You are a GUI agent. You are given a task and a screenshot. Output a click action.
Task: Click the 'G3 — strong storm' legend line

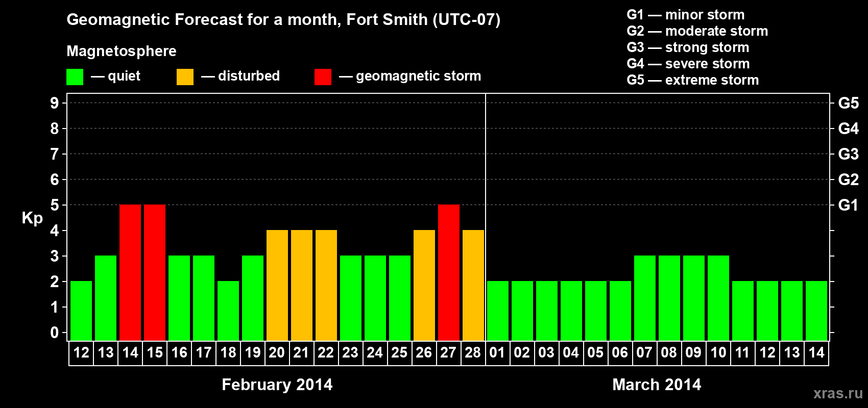[x=688, y=47]
